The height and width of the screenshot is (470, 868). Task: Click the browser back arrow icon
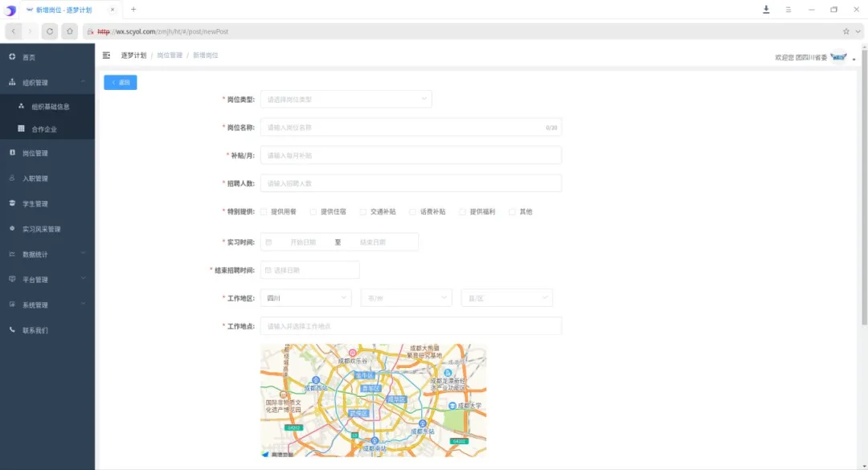coord(14,31)
